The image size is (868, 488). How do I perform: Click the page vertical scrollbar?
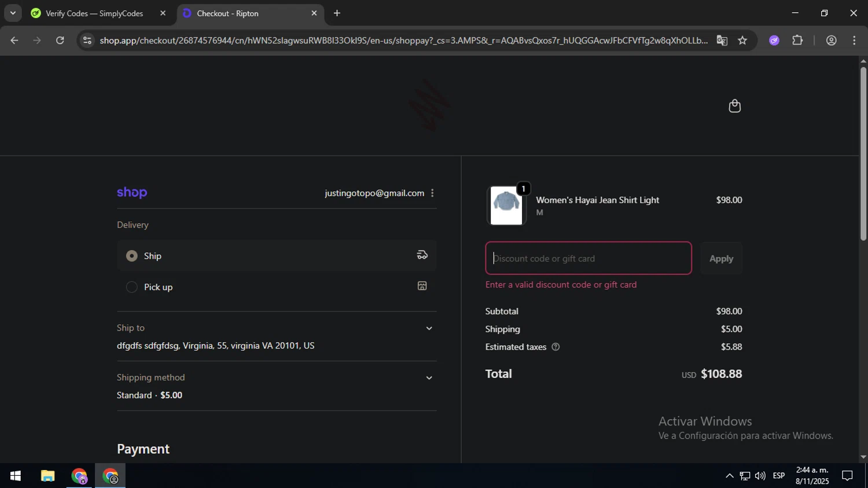pos(863,153)
